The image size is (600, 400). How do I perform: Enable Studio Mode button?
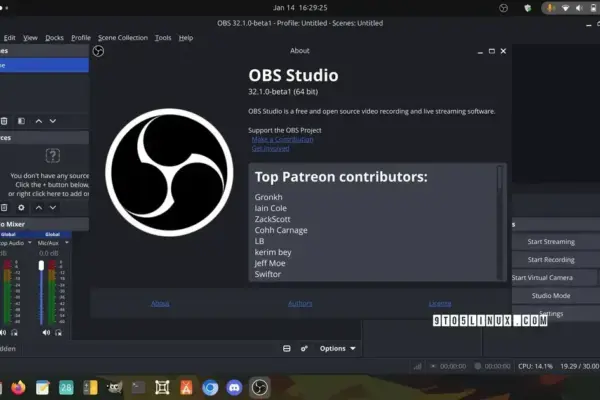[x=556, y=296]
